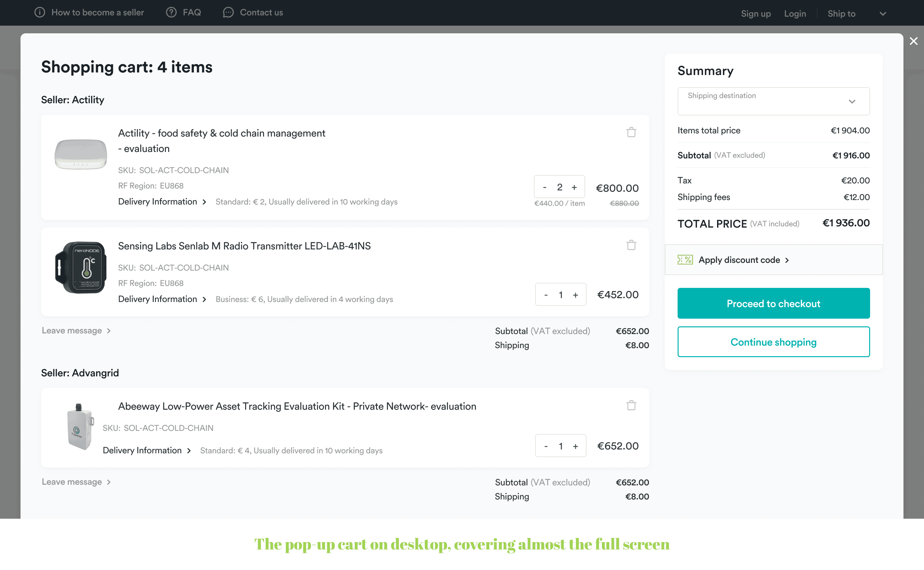Screen dimensions: 924x570
Task: Increase quantity of Abeeway Evaluation Kit
Action: click(x=575, y=446)
